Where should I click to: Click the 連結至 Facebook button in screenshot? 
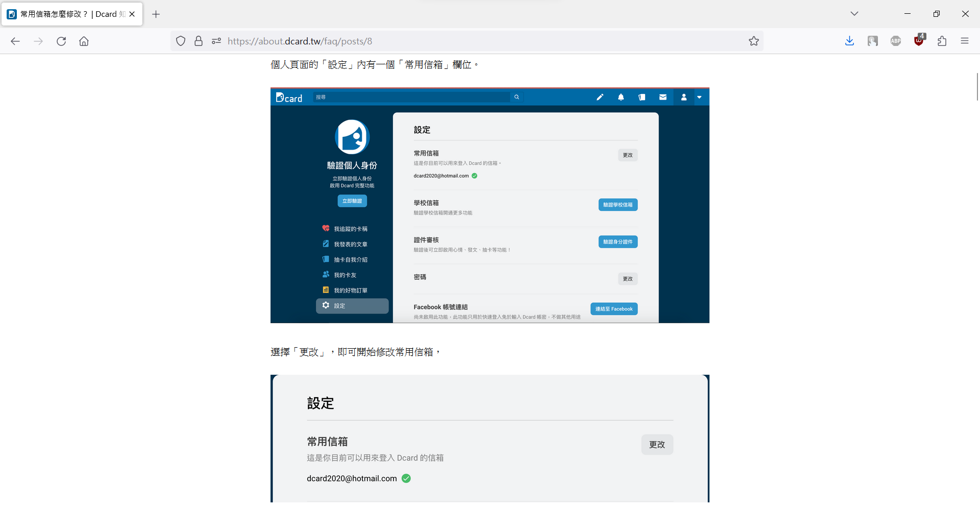(x=614, y=309)
